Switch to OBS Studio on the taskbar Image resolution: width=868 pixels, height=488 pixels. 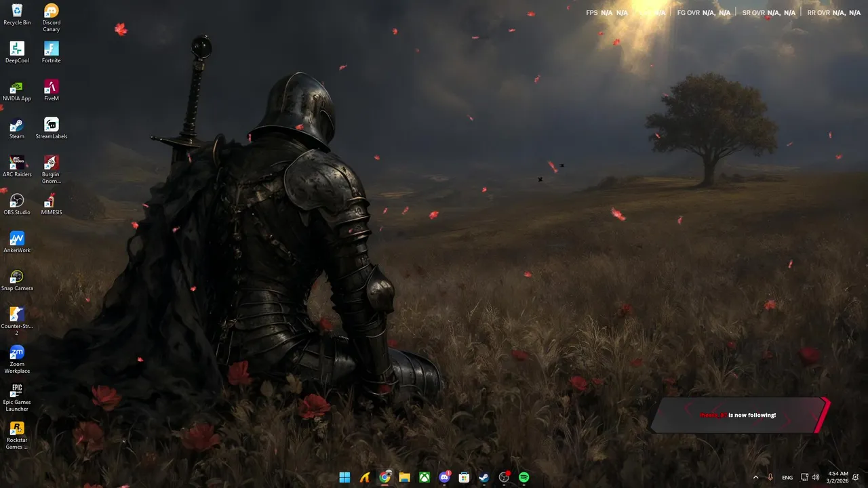click(504, 477)
